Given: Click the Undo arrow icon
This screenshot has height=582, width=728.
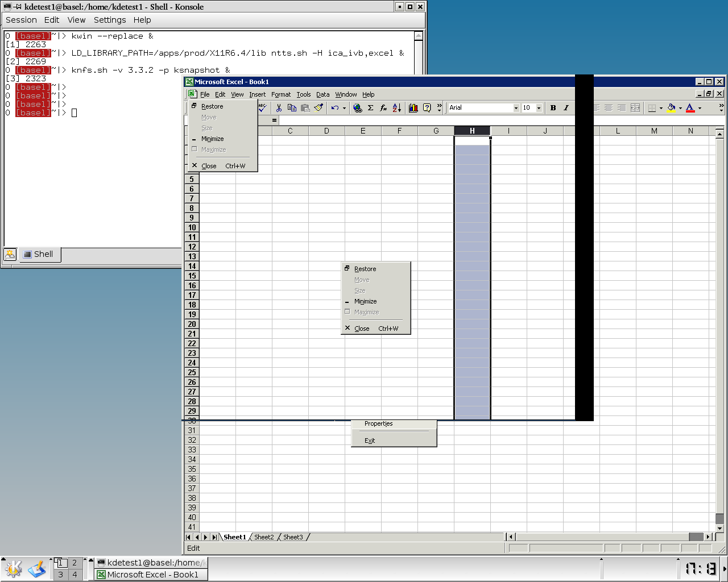Looking at the screenshot, I should tap(335, 107).
